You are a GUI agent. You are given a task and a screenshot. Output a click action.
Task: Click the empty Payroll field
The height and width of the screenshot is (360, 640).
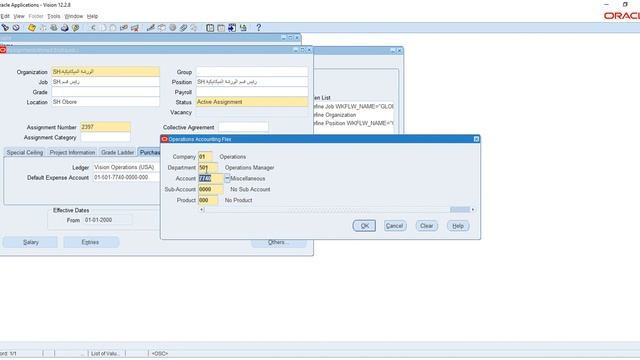coord(252,92)
